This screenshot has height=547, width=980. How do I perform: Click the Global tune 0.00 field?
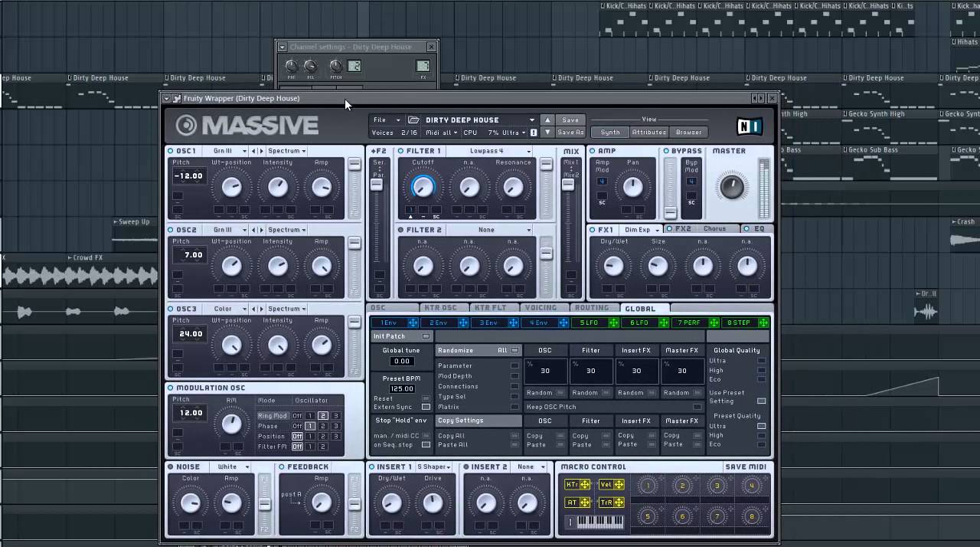(401, 361)
